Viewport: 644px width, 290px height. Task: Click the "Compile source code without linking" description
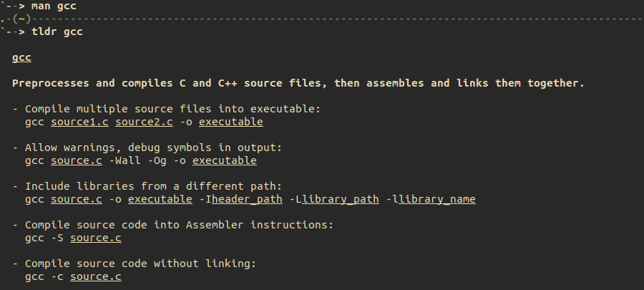[141, 264]
